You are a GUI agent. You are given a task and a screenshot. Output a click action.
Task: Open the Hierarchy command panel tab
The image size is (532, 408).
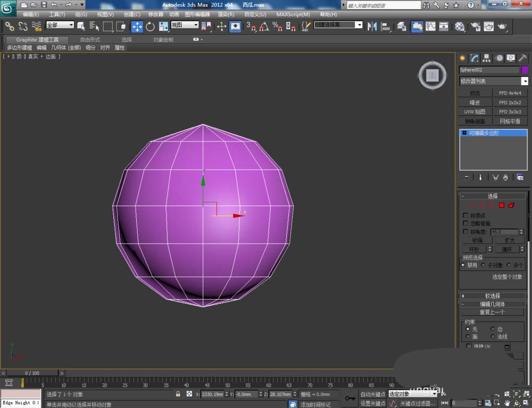click(x=486, y=58)
